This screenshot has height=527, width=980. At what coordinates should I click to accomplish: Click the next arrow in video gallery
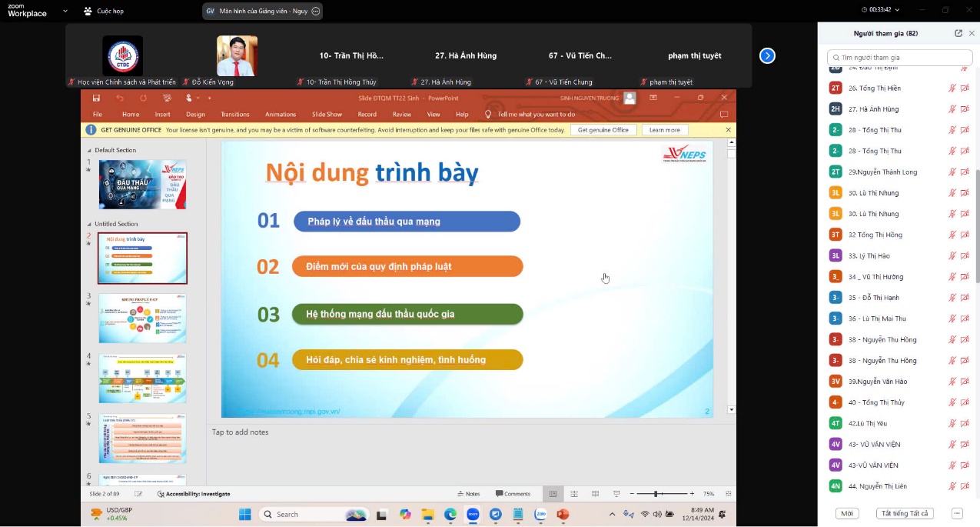(767, 55)
